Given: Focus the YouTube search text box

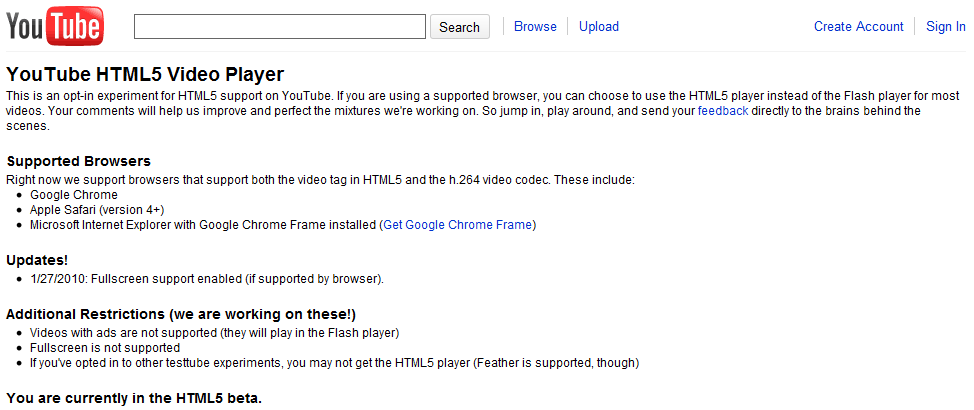Looking at the screenshot, I should [280, 27].
